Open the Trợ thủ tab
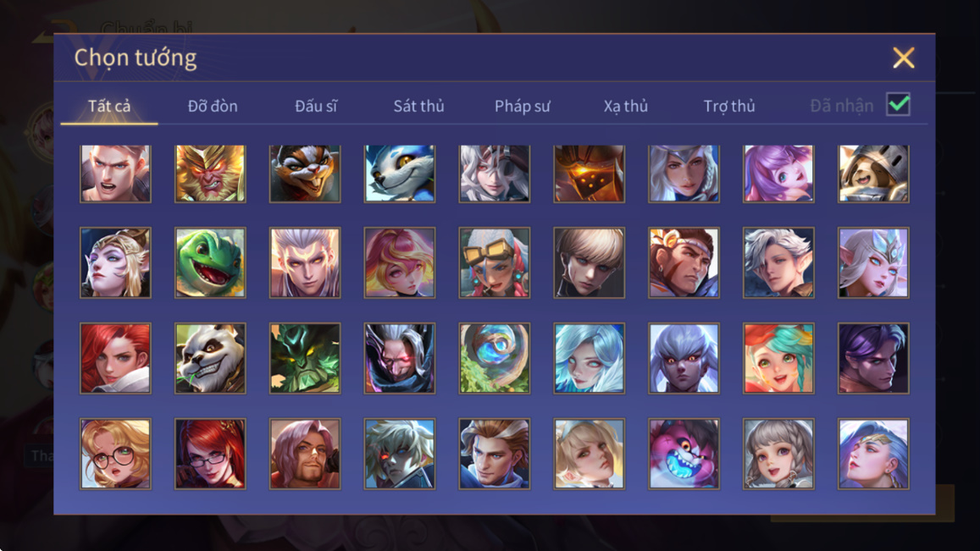Viewport: 980px width, 551px height. 729,106
